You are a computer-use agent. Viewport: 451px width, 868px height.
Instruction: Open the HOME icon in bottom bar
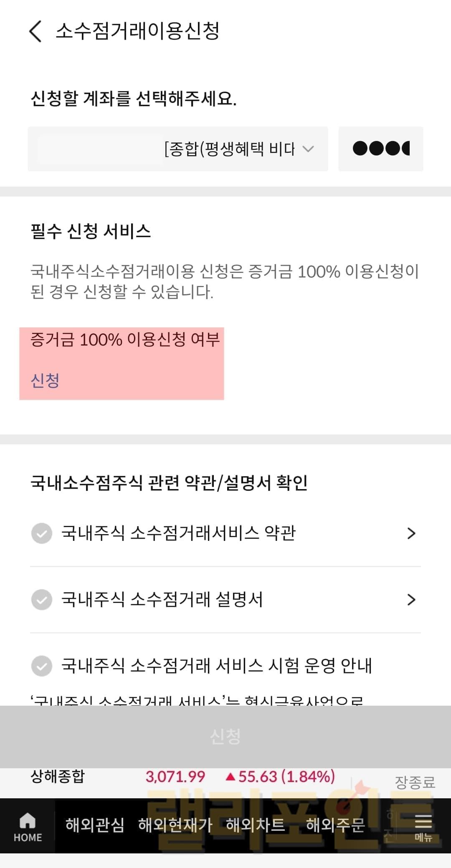[28, 827]
